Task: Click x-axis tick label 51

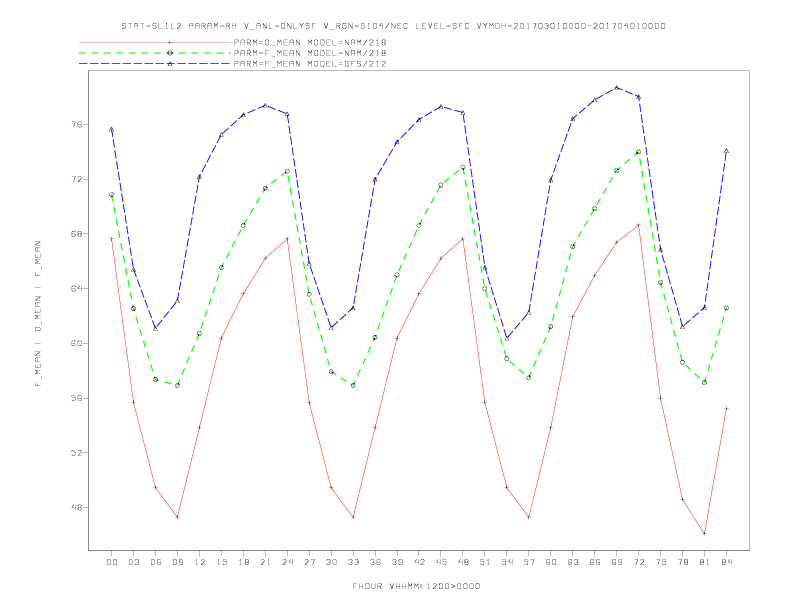Action: tap(485, 562)
